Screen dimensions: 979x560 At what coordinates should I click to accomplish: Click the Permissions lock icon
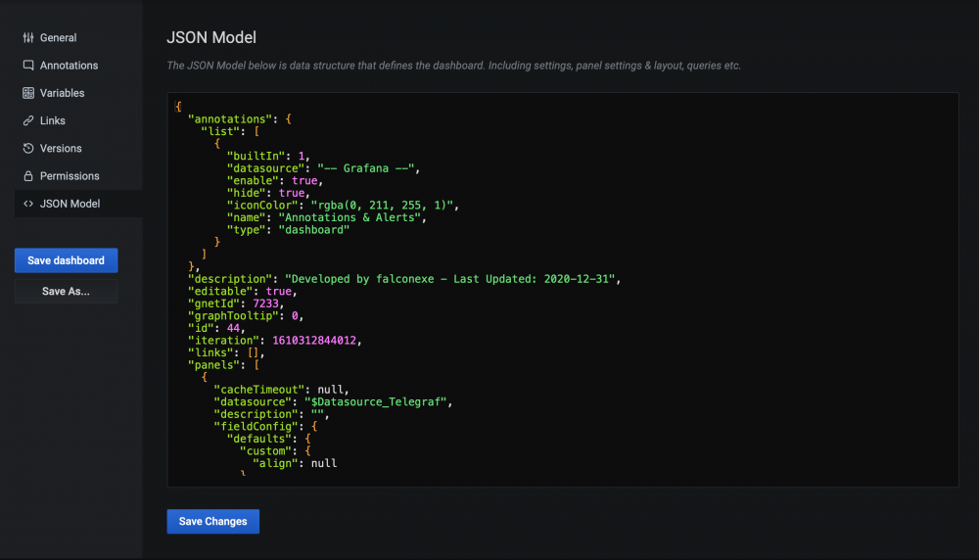(x=28, y=176)
